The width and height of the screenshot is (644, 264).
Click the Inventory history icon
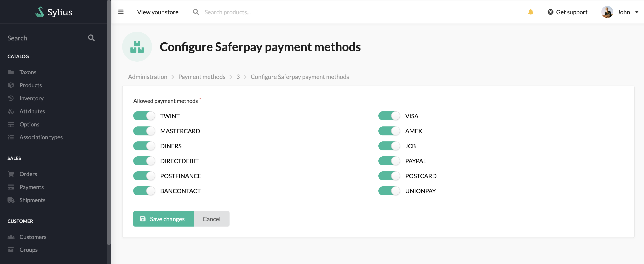[x=11, y=98]
